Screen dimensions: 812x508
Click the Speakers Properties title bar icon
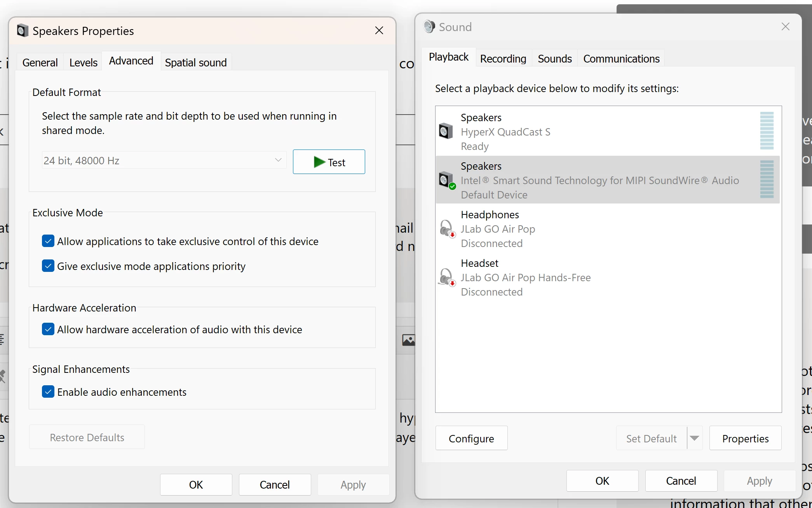tap(23, 31)
